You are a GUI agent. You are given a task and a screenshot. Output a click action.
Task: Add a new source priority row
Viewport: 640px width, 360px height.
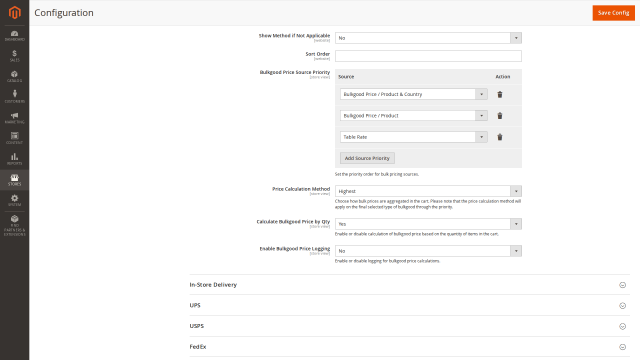(x=367, y=158)
